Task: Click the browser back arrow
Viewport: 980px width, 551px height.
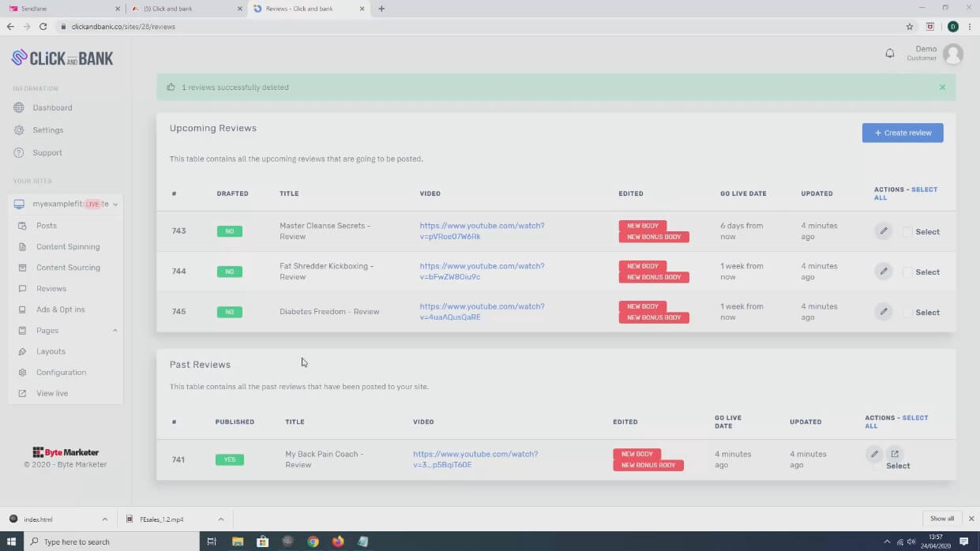Action: coord(10,26)
